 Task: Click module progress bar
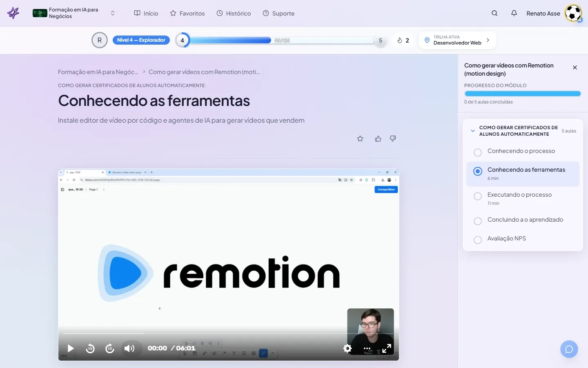[523, 94]
